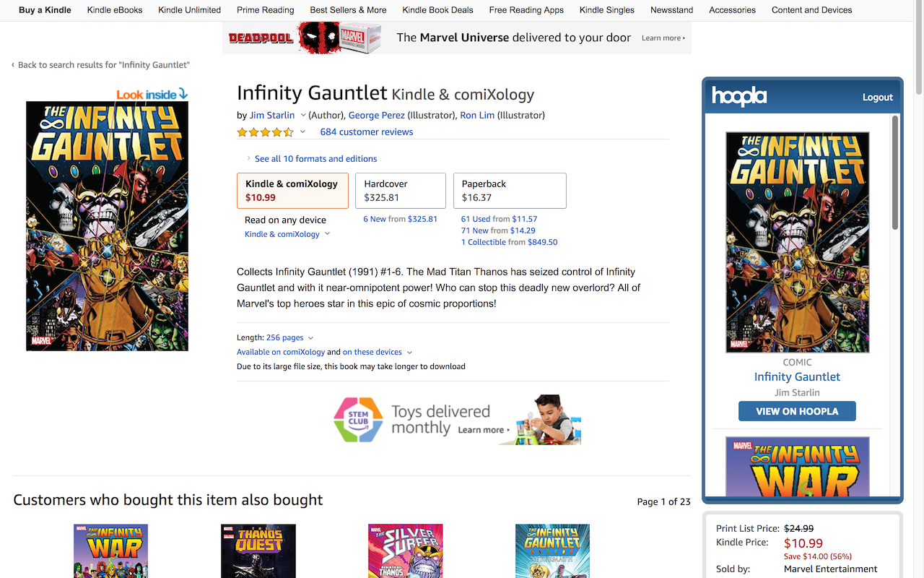Open the Best Sellers & More menu
This screenshot has height=578, width=924.
[348, 10]
